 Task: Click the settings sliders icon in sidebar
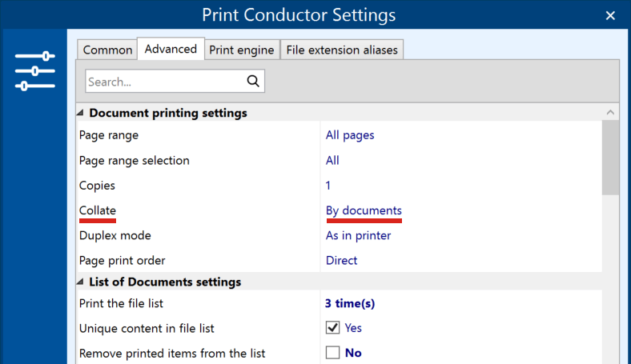(35, 71)
